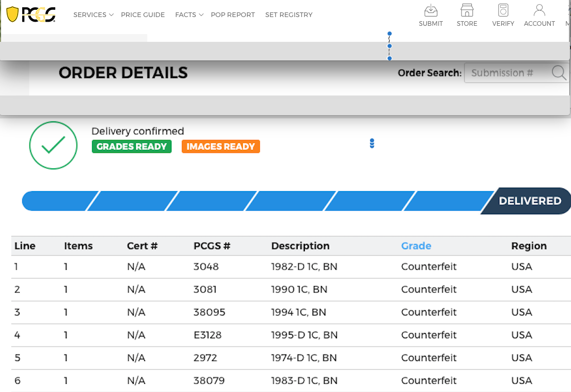
Task: Open the Store icon
Action: [467, 10]
